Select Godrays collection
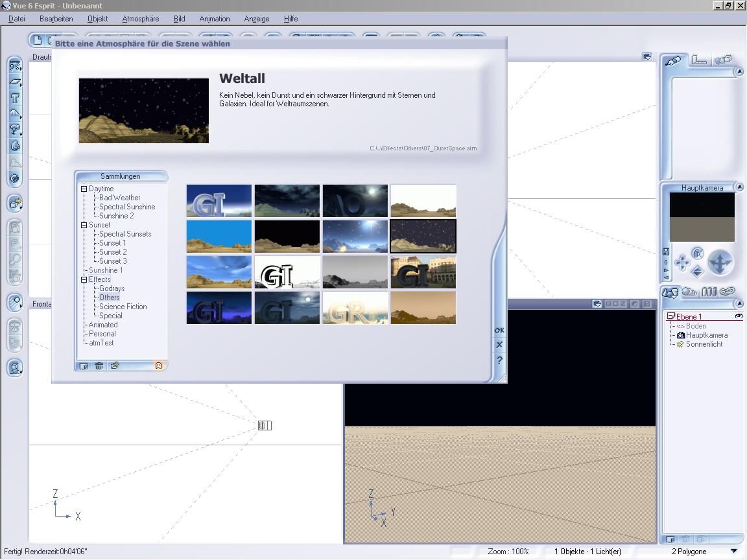Image resolution: width=747 pixels, height=560 pixels. [x=112, y=288]
